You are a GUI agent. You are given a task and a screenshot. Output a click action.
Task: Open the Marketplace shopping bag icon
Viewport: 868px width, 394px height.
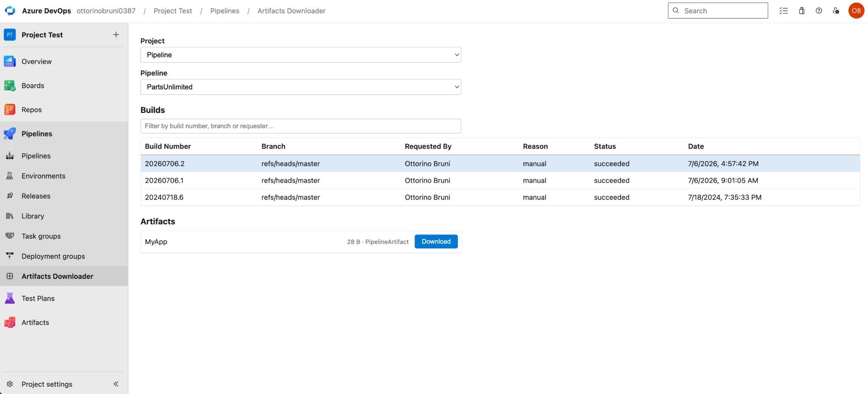[x=802, y=11]
